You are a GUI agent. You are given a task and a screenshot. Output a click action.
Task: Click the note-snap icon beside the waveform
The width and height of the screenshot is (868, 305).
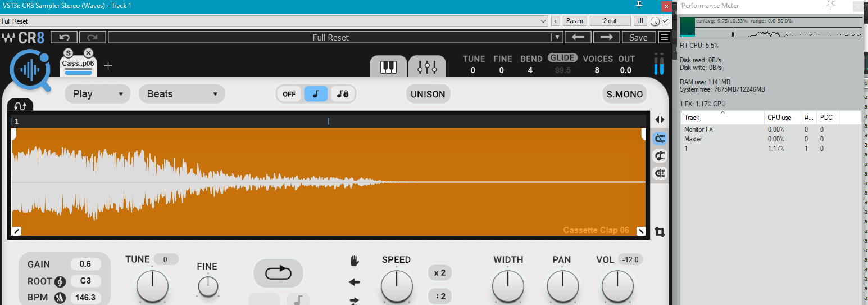coord(660,156)
